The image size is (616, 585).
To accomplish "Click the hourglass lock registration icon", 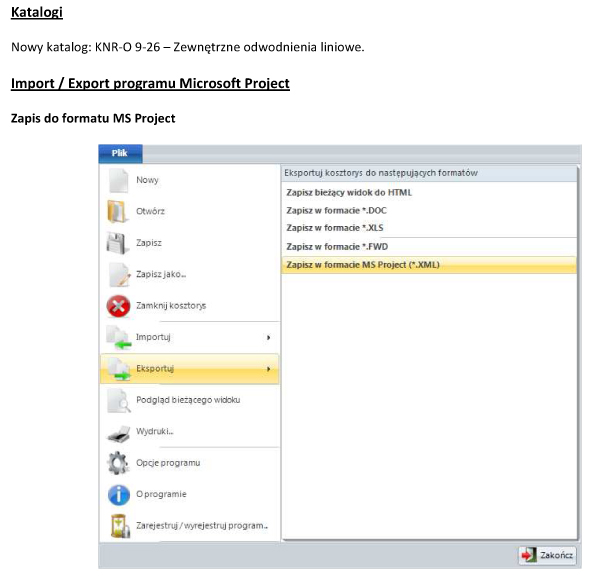I will tap(119, 526).
